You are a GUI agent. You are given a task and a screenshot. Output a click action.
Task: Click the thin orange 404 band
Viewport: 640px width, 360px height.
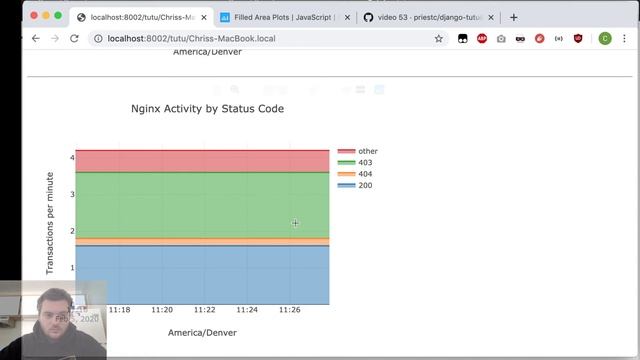[x=202, y=242]
